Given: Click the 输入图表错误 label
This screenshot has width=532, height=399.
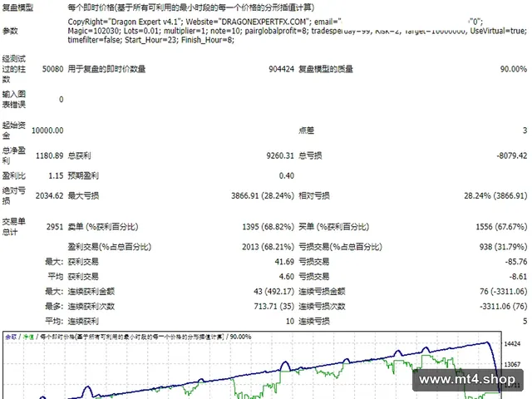Looking at the screenshot, I should tap(14, 100).
